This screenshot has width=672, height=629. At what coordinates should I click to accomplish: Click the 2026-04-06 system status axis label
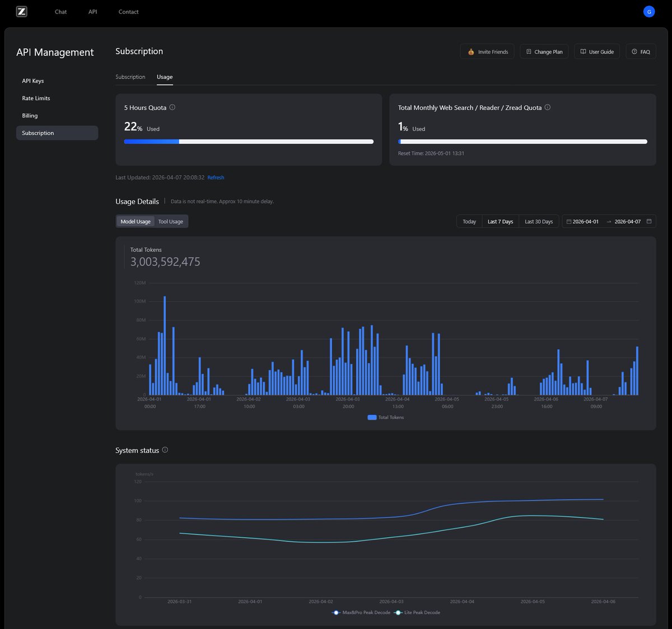point(603,602)
